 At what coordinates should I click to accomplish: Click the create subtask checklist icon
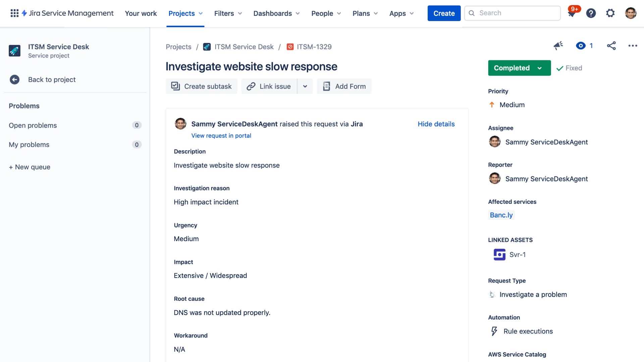click(x=176, y=86)
